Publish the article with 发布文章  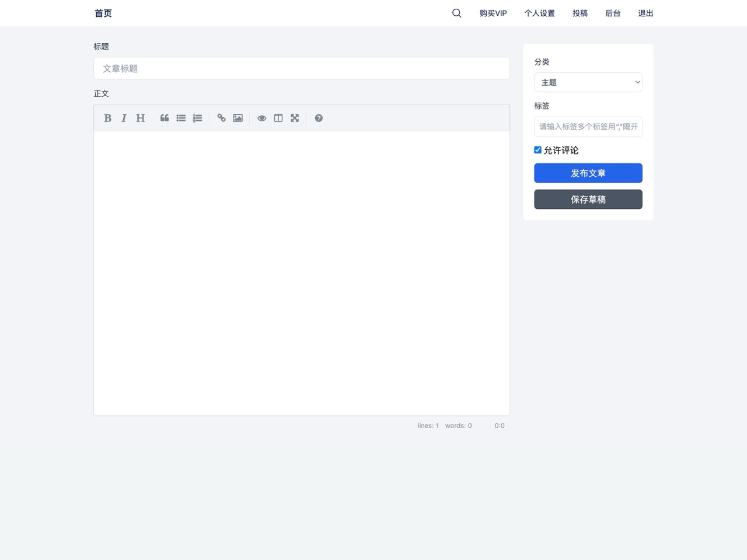click(x=588, y=173)
